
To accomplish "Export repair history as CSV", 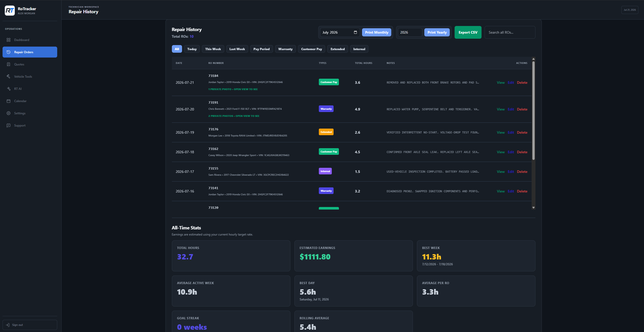I will tap(468, 32).
